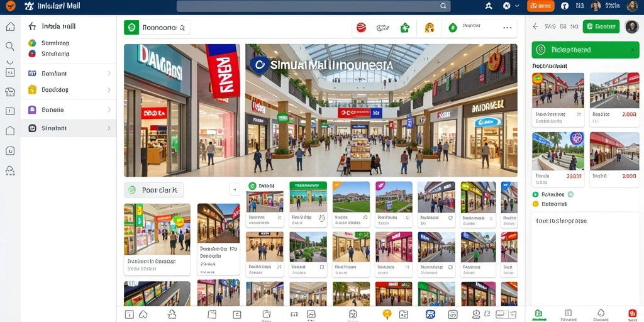Open the storefront hero image on the left
Screen dimensions: 644x322
pyautogui.click(x=182, y=111)
